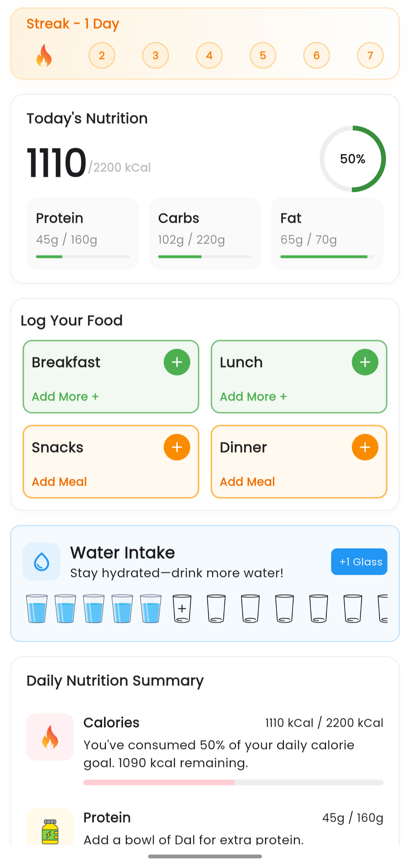Add one glass of water
The width and height of the screenshot is (410, 868).
[x=359, y=561]
